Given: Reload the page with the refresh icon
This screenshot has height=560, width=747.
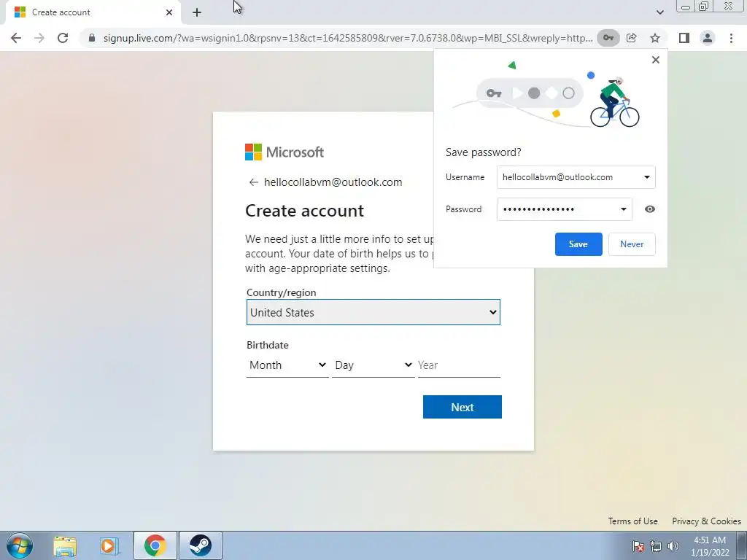Looking at the screenshot, I should 63,38.
